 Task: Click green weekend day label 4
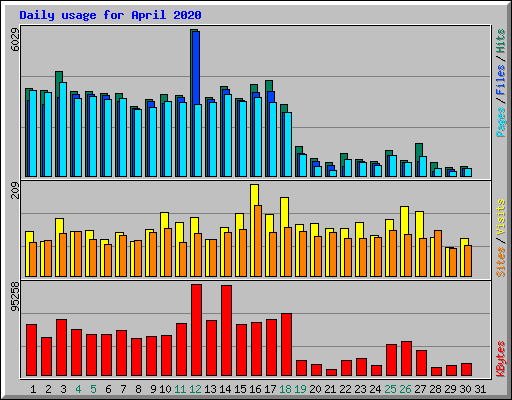click(78, 389)
